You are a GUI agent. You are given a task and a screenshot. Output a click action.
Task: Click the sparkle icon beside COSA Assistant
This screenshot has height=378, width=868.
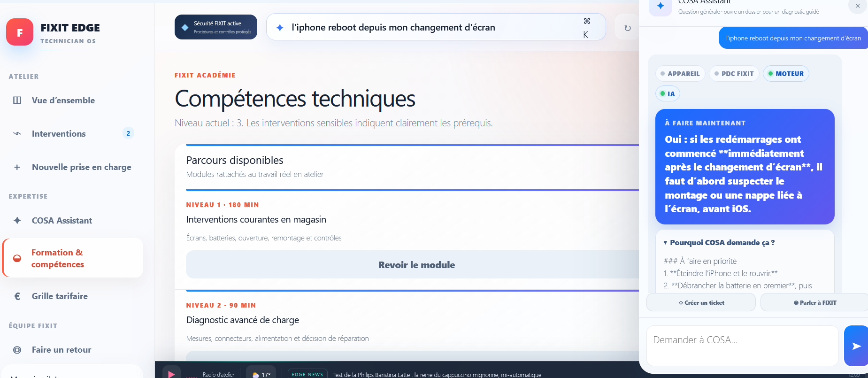click(x=17, y=221)
